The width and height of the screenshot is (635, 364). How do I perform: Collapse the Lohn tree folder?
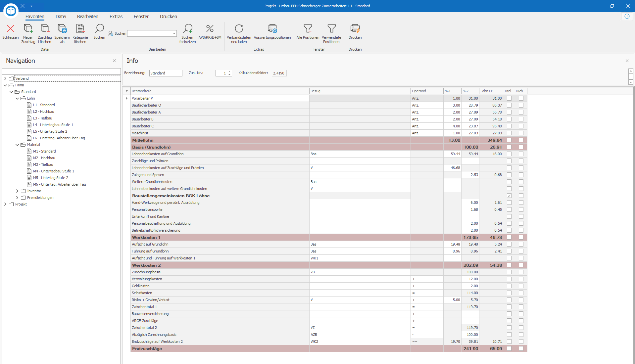pos(17,98)
